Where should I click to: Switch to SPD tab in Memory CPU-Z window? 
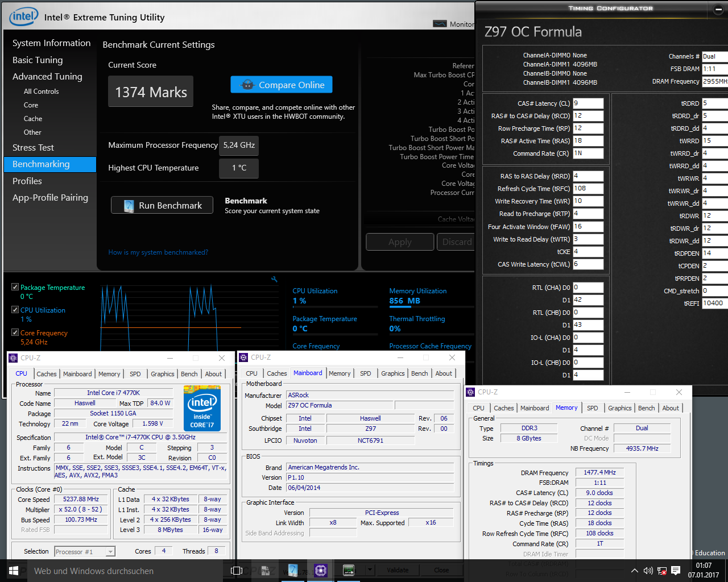click(592, 408)
